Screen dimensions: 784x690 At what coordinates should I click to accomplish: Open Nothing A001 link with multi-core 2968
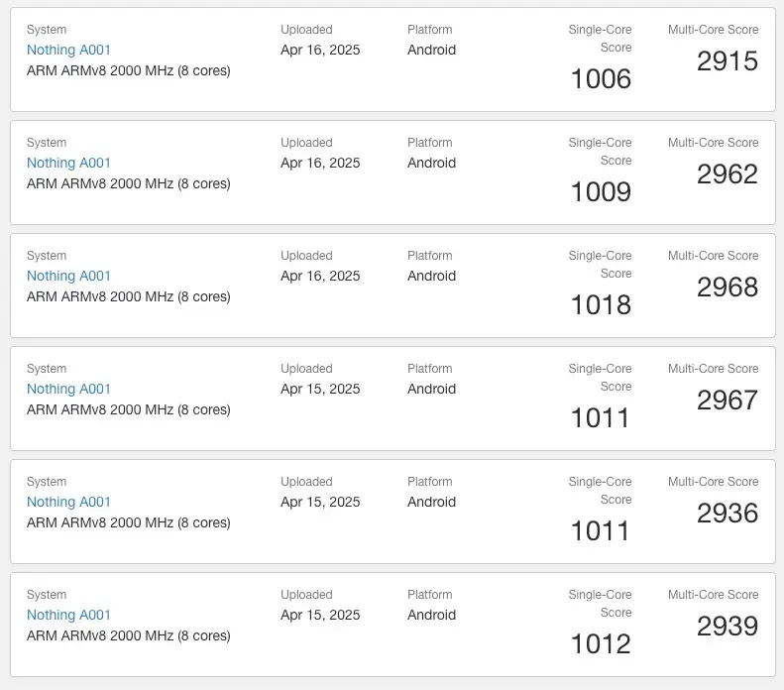click(68, 276)
